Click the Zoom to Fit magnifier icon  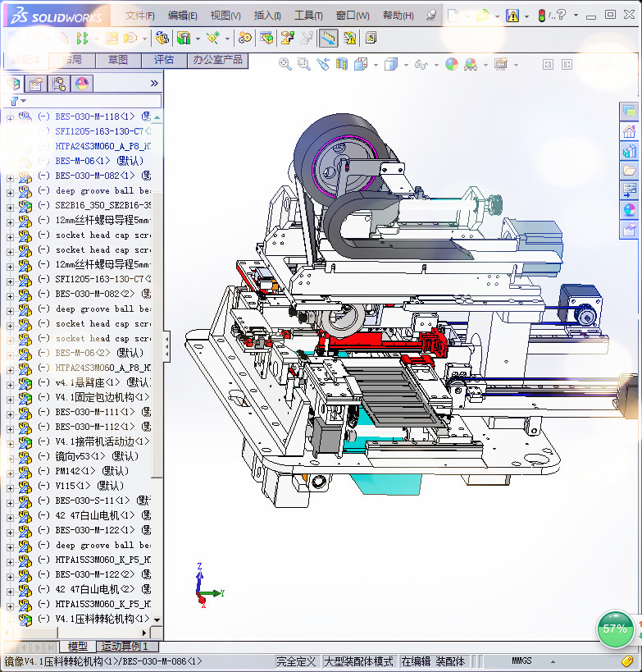coord(285,64)
